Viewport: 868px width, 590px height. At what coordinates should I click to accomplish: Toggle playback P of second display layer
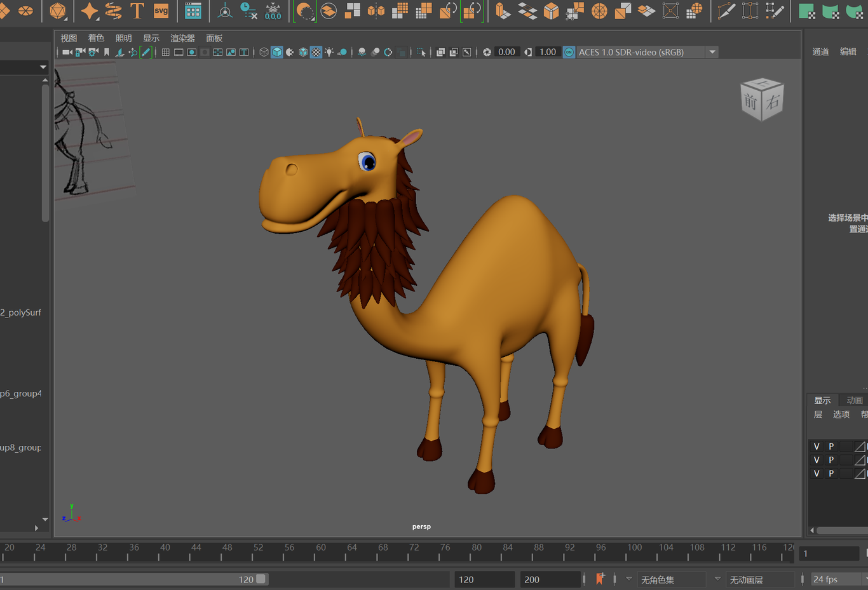[x=831, y=460]
